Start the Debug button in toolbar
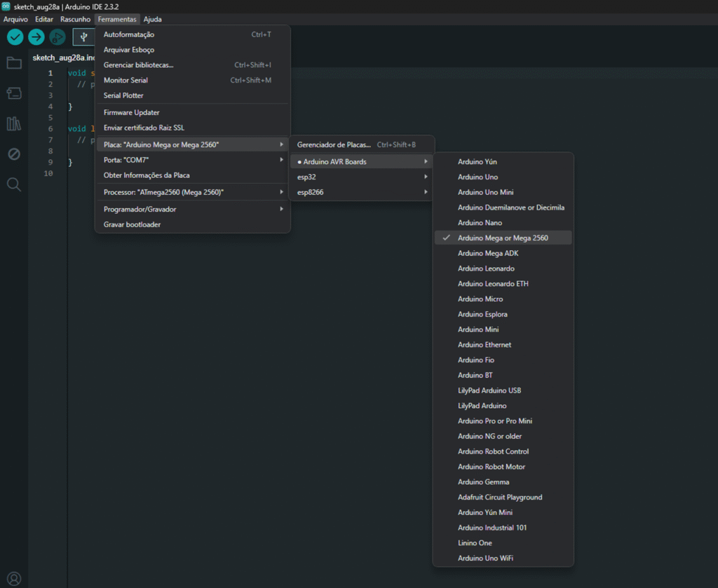This screenshot has width=718, height=588. pyautogui.click(x=57, y=37)
